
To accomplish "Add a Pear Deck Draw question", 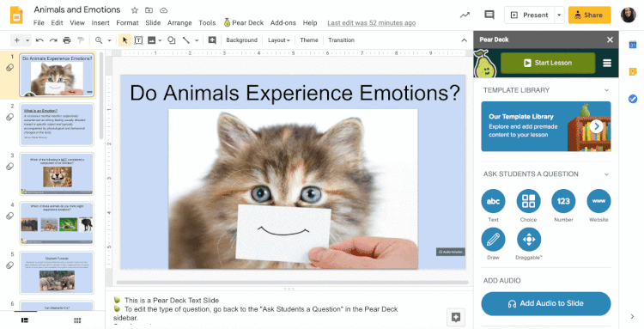I will [x=493, y=240].
